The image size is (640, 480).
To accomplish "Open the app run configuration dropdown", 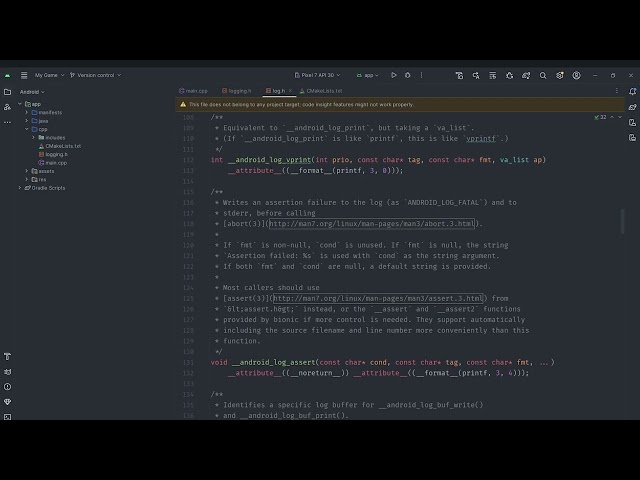I will click(367, 75).
